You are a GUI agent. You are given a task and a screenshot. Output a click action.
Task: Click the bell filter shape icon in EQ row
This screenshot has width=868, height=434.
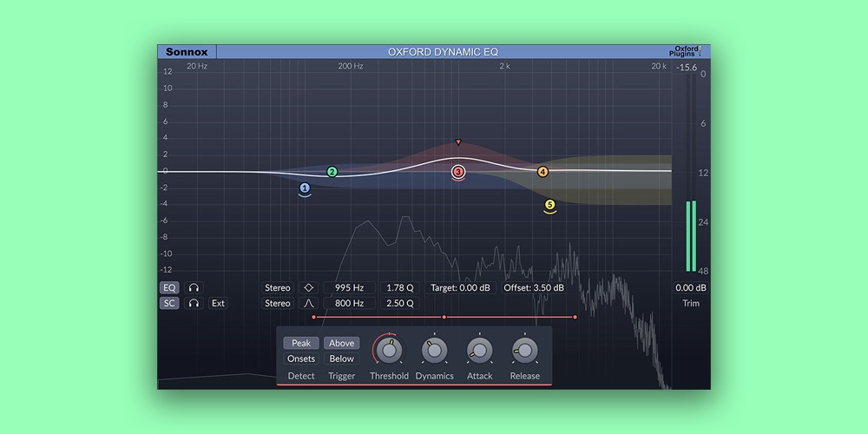[x=309, y=287]
